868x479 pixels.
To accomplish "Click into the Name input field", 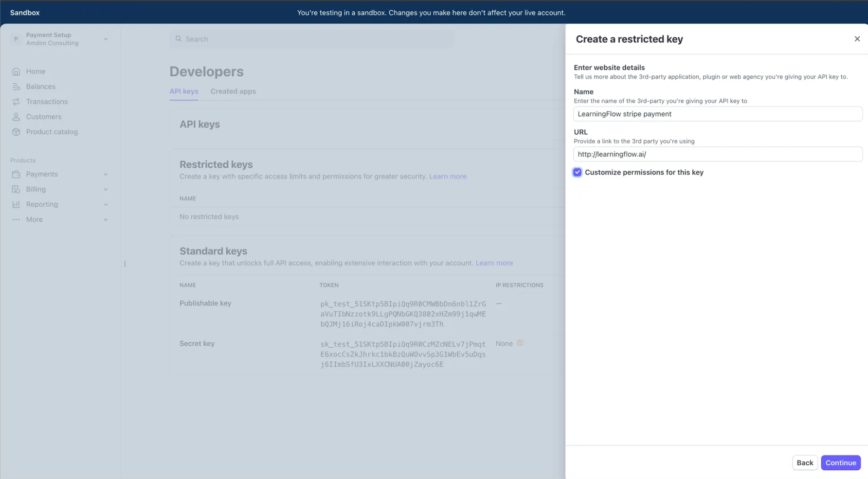I will click(x=717, y=114).
